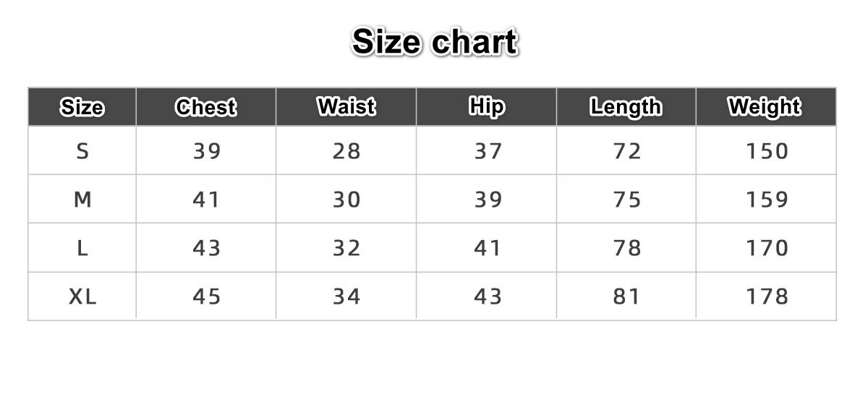Select the waist value 32
868x397 pixels.
[x=346, y=248]
